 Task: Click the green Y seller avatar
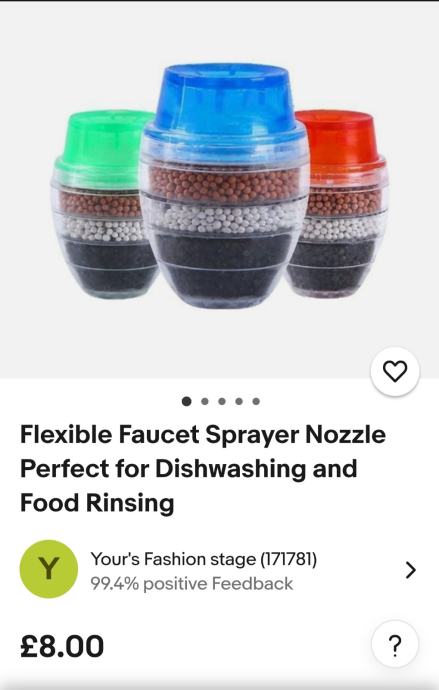(x=49, y=569)
